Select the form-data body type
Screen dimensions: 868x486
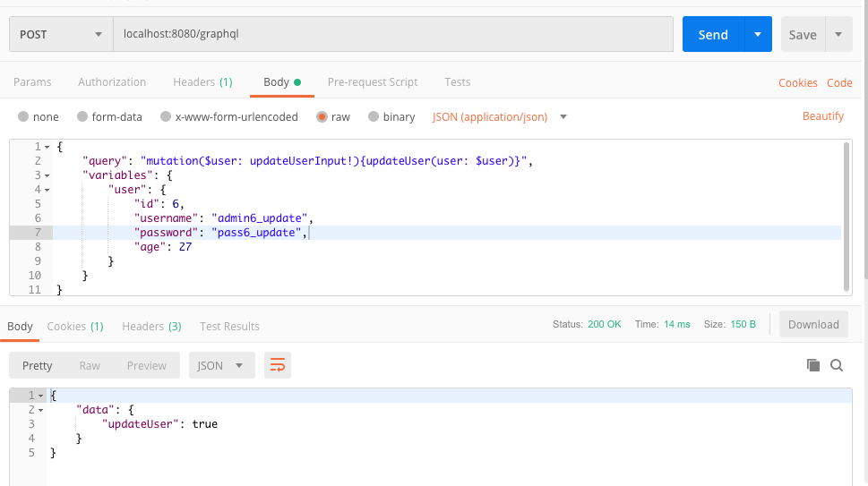[109, 116]
